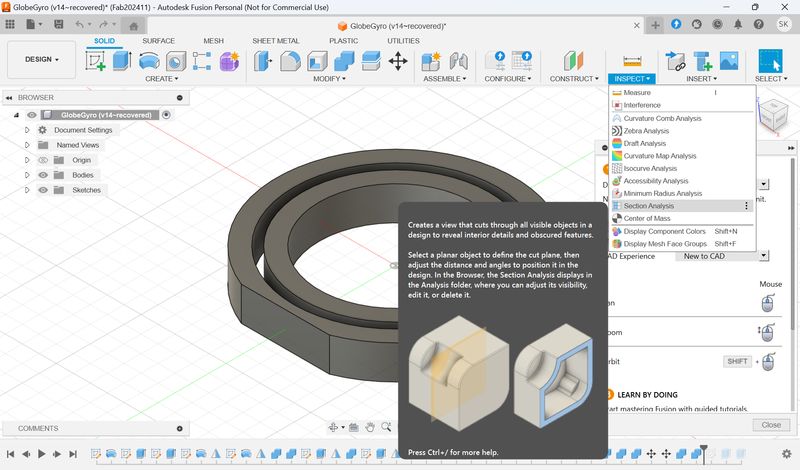Choose Interference from Inspect menu
Viewport: 800px width, 470px height.
tap(682, 105)
